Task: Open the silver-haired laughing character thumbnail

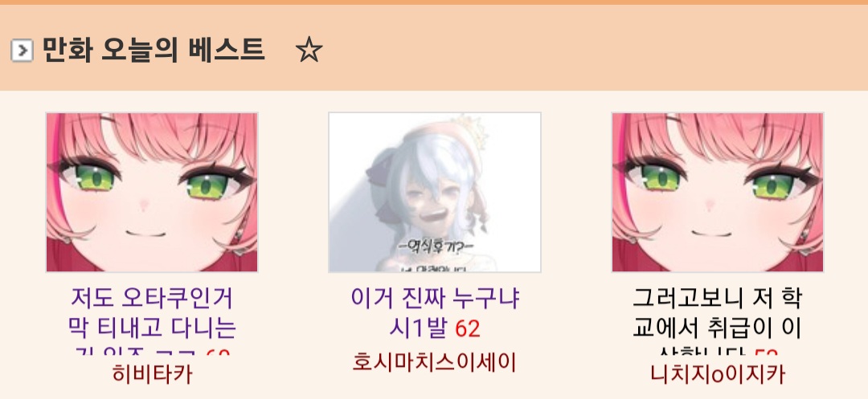Action: pyautogui.click(x=435, y=193)
